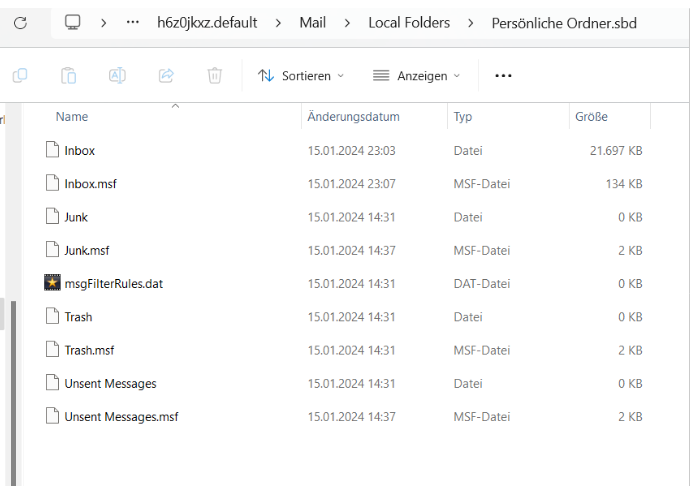Navigate to h6z0jkxz.default in breadcrumb

coord(207,23)
